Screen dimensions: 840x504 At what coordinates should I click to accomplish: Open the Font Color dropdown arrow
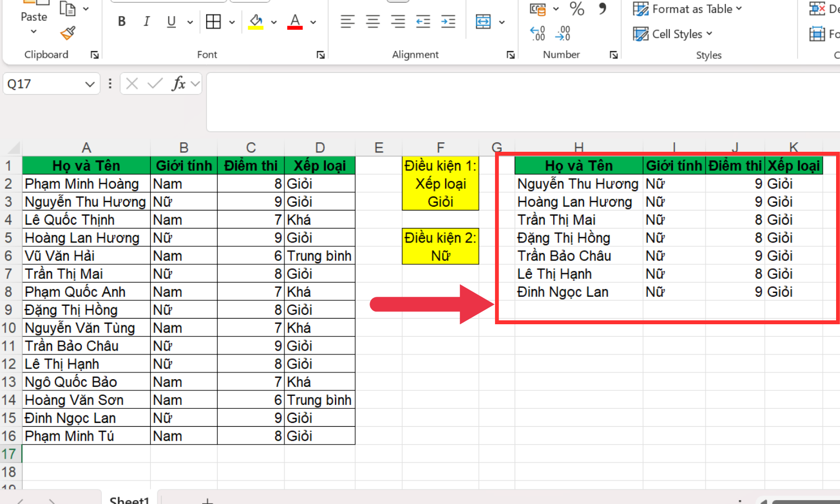(313, 22)
